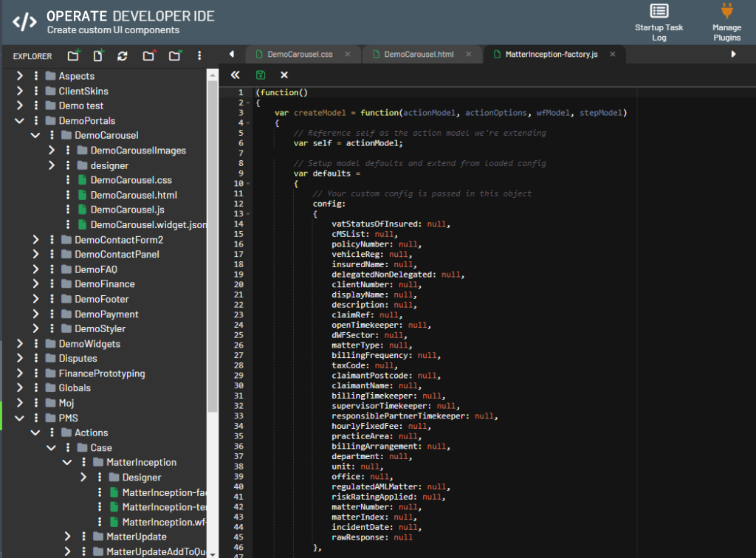756x558 pixels.
Task: Click the new file icon in Explorer
Action: [x=97, y=55]
